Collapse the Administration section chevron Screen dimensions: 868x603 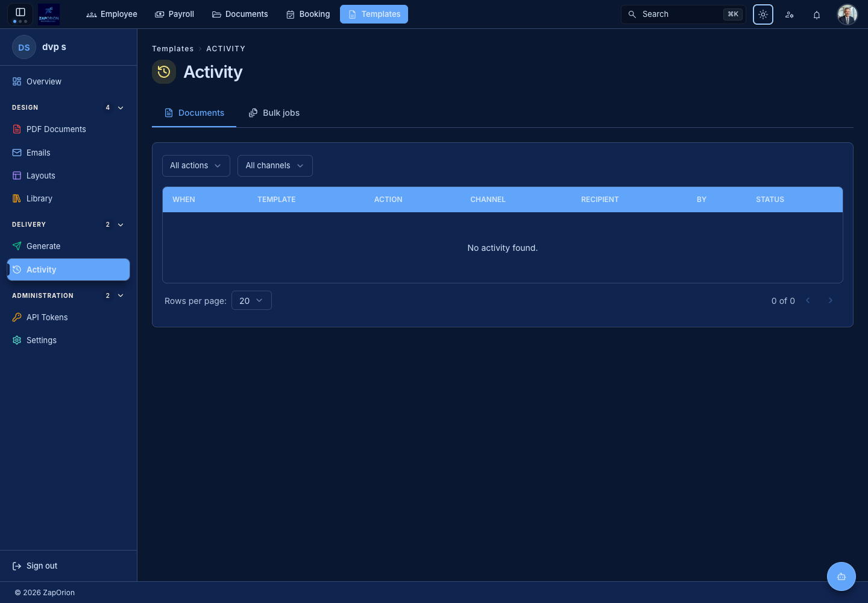point(121,295)
